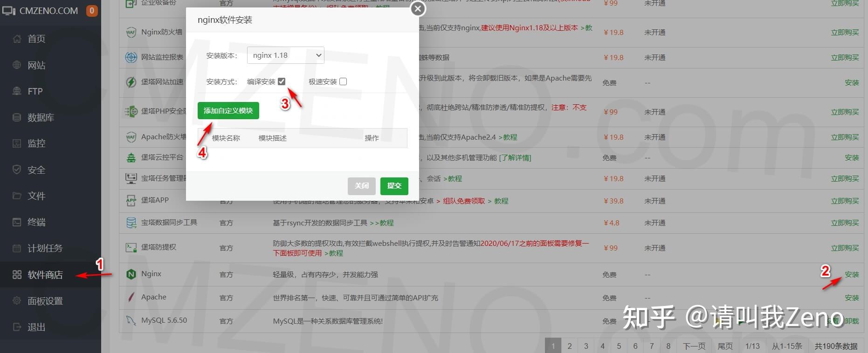Click the 堡塔网站加速 lightning icon
The height and width of the screenshot is (353, 868).
pyautogui.click(x=131, y=82)
